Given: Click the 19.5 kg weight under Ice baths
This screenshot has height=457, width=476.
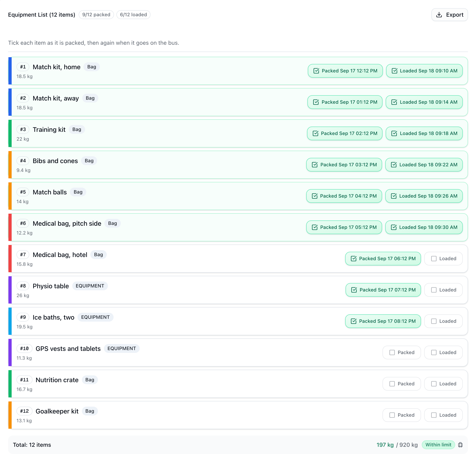Looking at the screenshot, I should [x=24, y=327].
